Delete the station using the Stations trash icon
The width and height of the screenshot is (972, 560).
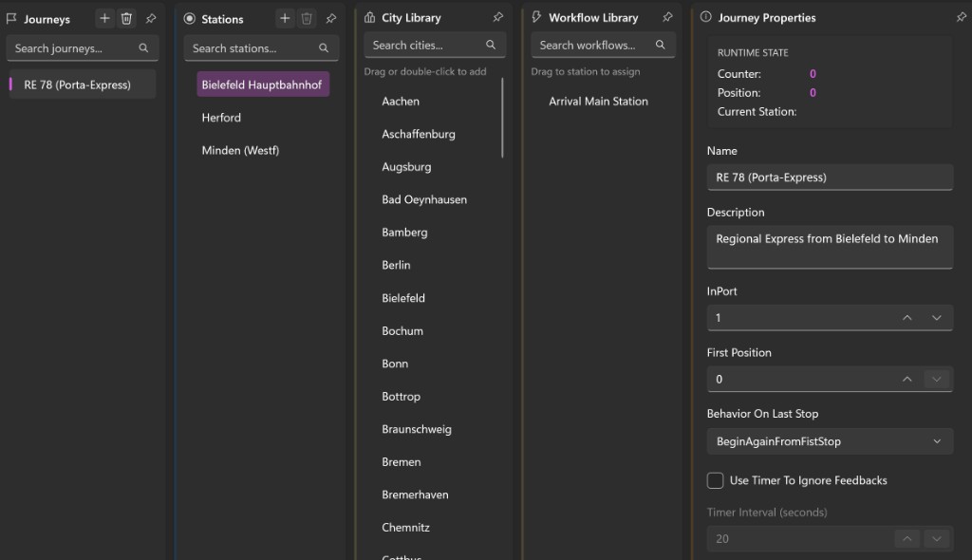tap(307, 19)
